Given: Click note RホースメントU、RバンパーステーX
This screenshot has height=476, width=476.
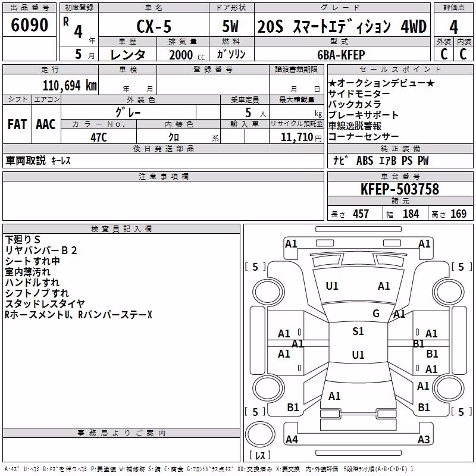Looking at the screenshot, I should pos(79,315).
